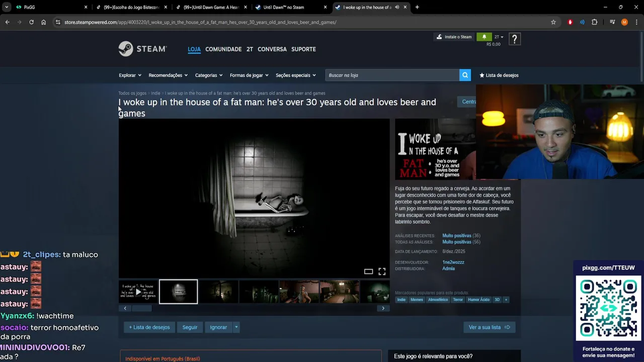The image size is (644, 362).
Task: Open the CONVERSA menu item
Action: pos(272,49)
